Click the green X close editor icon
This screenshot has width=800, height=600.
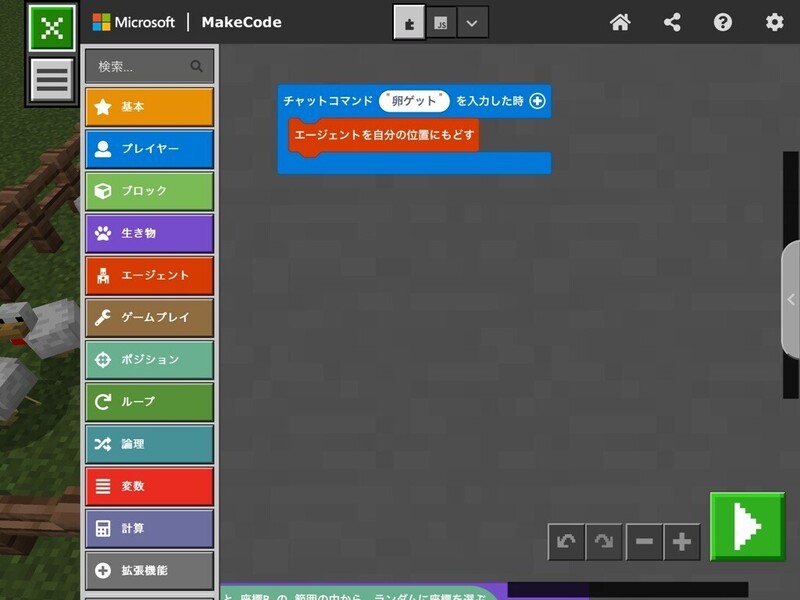point(52,28)
